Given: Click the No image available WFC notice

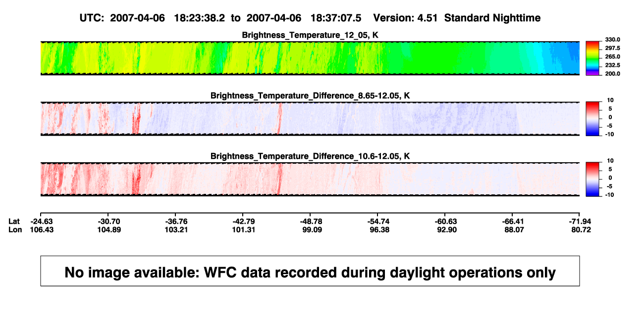Looking at the screenshot, I should tap(310, 271).
